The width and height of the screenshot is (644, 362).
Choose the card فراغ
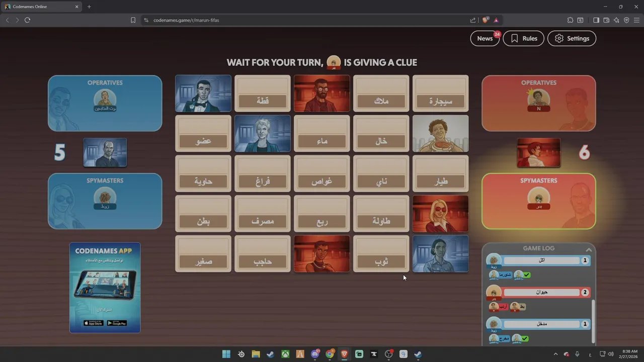[x=263, y=173]
